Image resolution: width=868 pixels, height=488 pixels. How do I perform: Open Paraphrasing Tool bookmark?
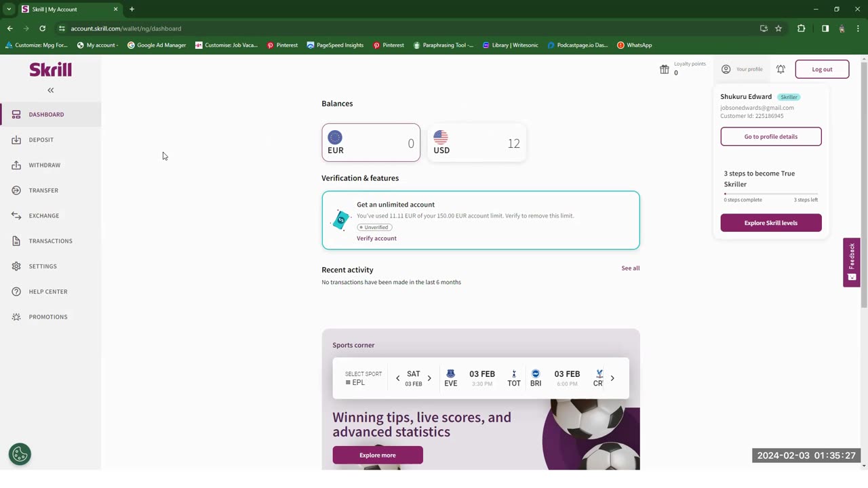[x=443, y=45]
